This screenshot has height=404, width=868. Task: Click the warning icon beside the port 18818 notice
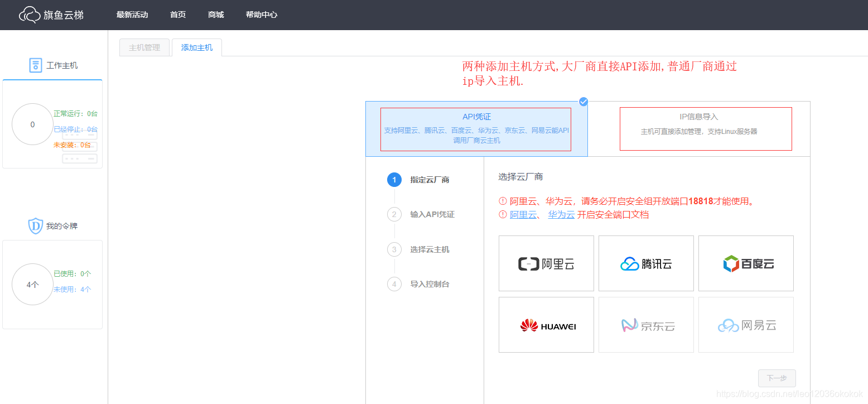[503, 201]
